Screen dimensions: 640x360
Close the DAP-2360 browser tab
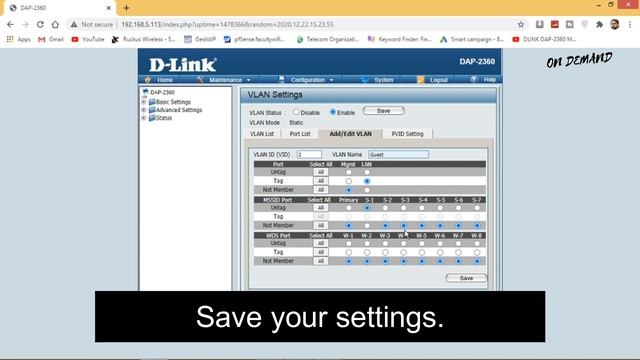pos(109,8)
